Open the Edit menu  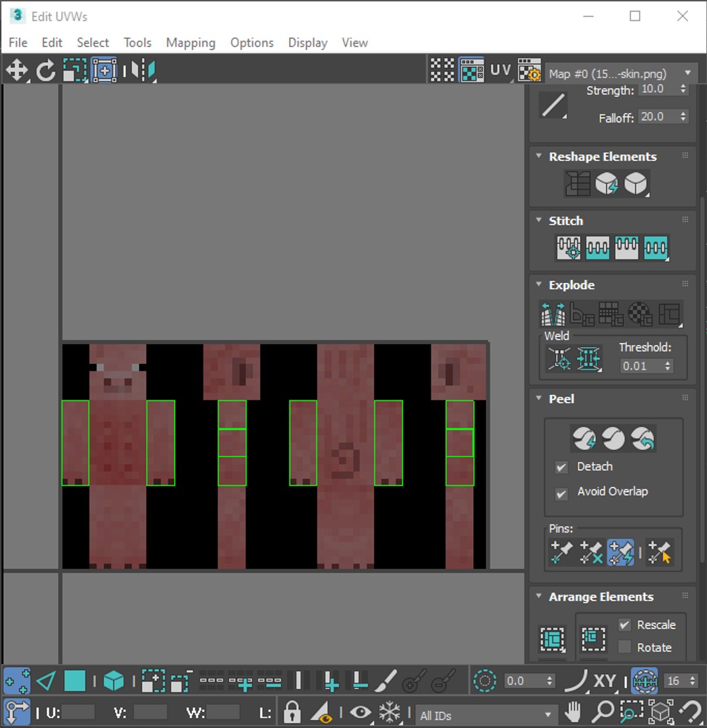click(x=52, y=42)
